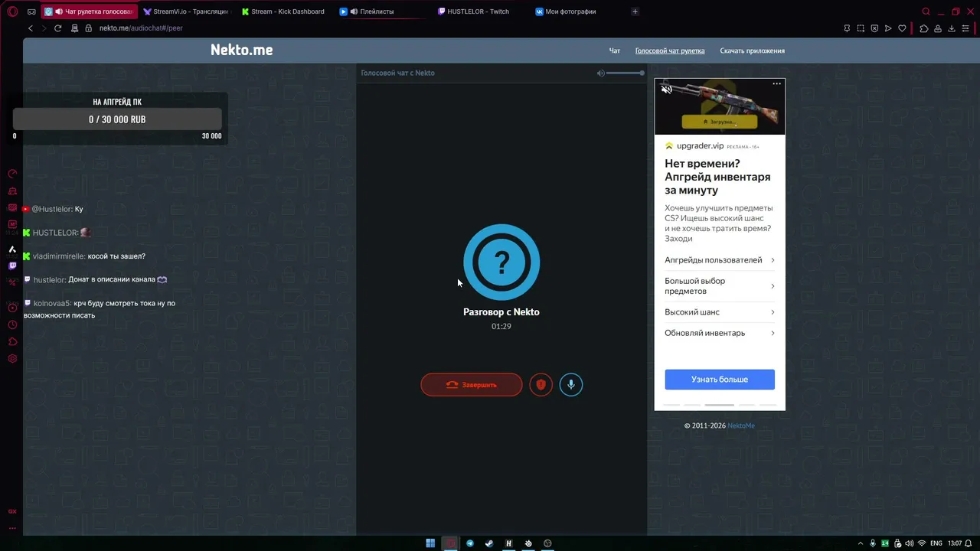The image size is (980, 551).
Task: Open the extensions cube icon
Action: click(924, 28)
